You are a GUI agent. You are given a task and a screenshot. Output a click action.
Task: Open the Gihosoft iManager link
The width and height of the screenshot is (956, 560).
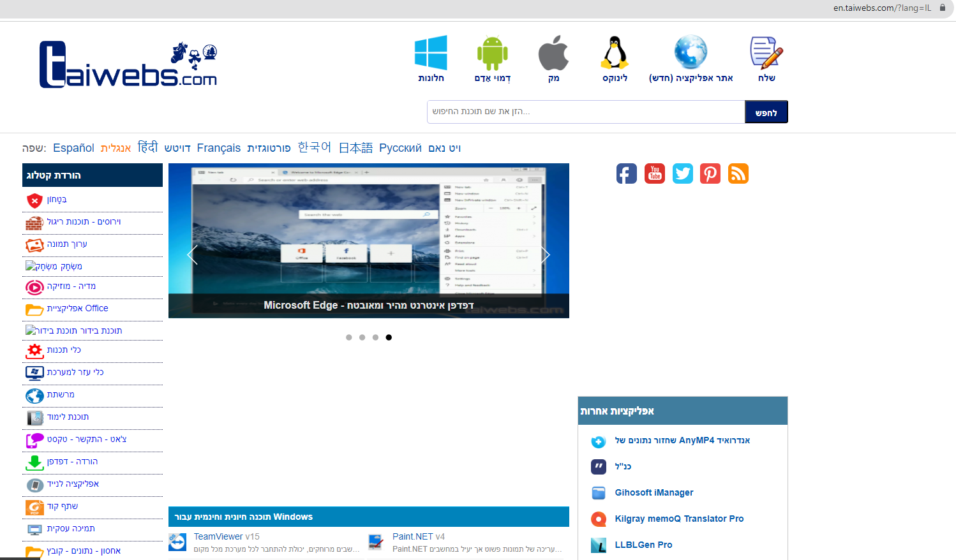click(654, 492)
